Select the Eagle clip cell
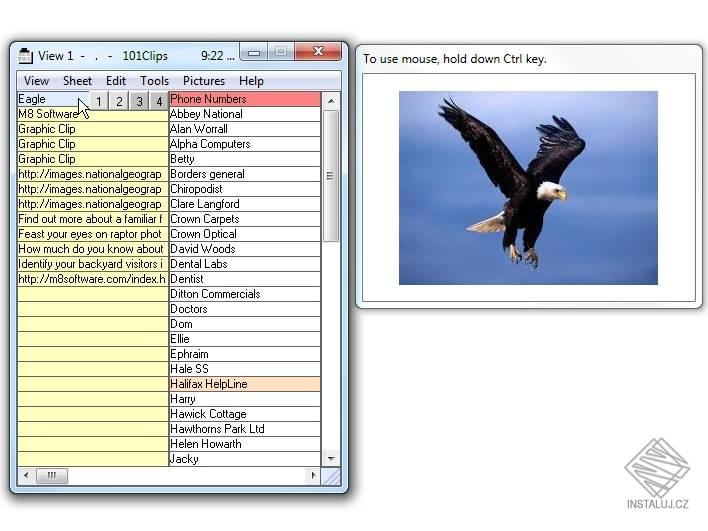Viewport: 708px width, 531px height. [x=53, y=99]
